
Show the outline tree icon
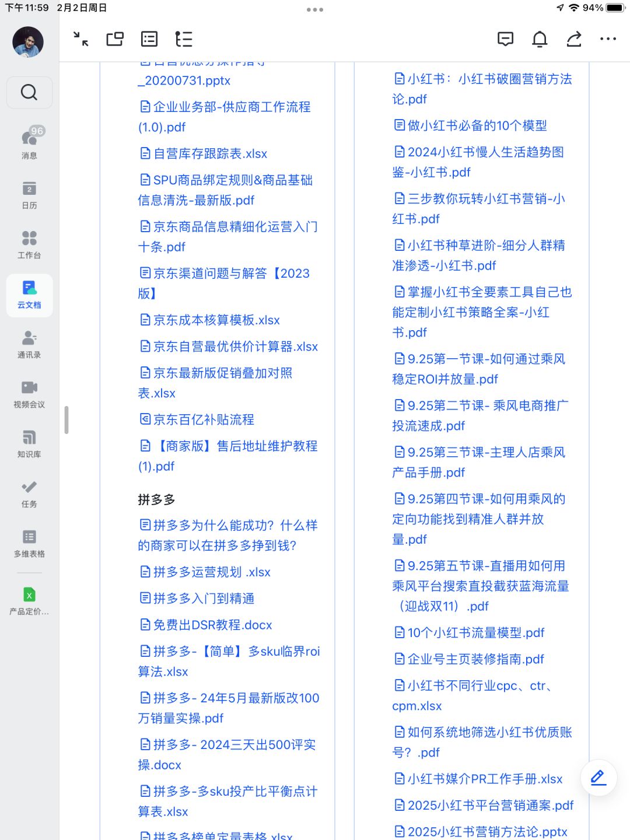184,39
